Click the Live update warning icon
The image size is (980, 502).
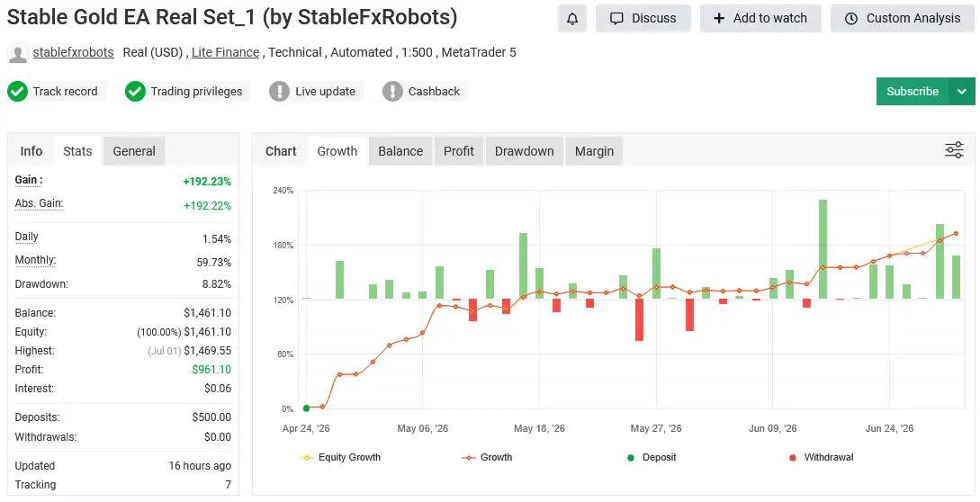279,91
